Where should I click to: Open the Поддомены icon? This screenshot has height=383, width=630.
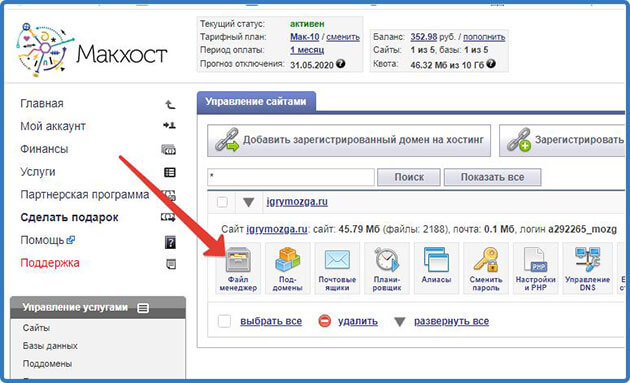[x=287, y=268]
